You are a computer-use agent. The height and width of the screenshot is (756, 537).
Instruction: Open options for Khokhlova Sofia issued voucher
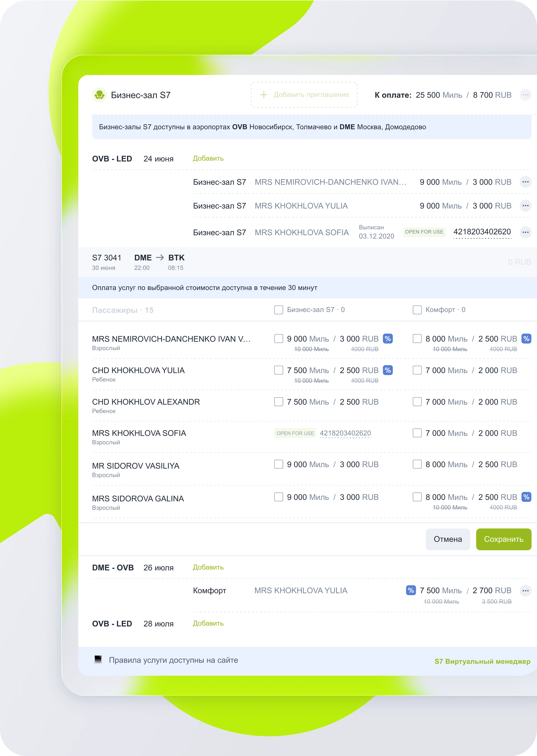coord(525,232)
